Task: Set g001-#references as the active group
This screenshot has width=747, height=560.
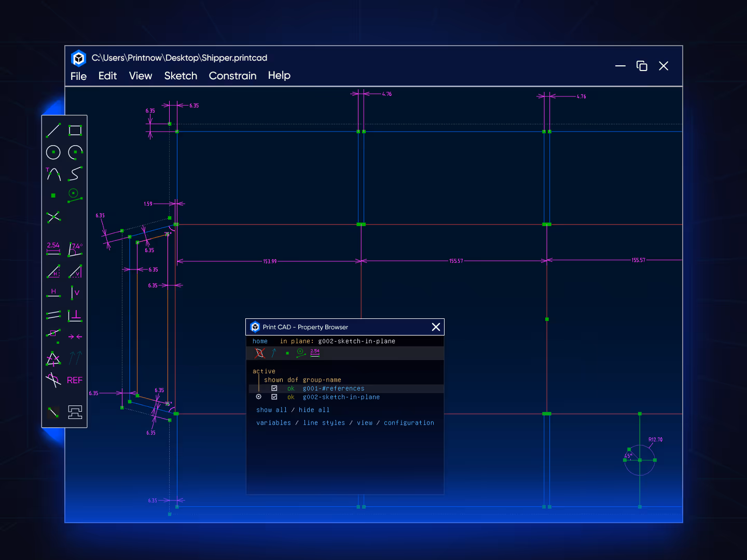Action: [258, 388]
